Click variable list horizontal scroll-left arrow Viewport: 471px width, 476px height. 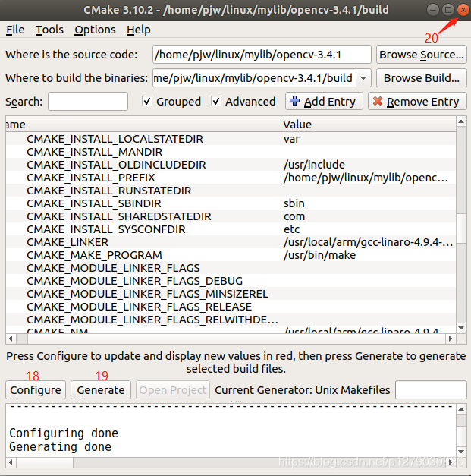[11, 339]
